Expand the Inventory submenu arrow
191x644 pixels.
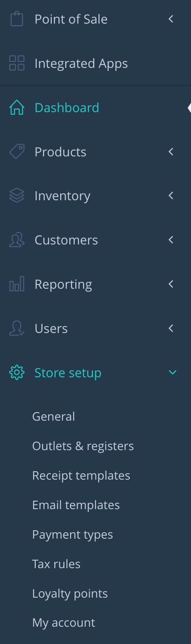(x=171, y=196)
